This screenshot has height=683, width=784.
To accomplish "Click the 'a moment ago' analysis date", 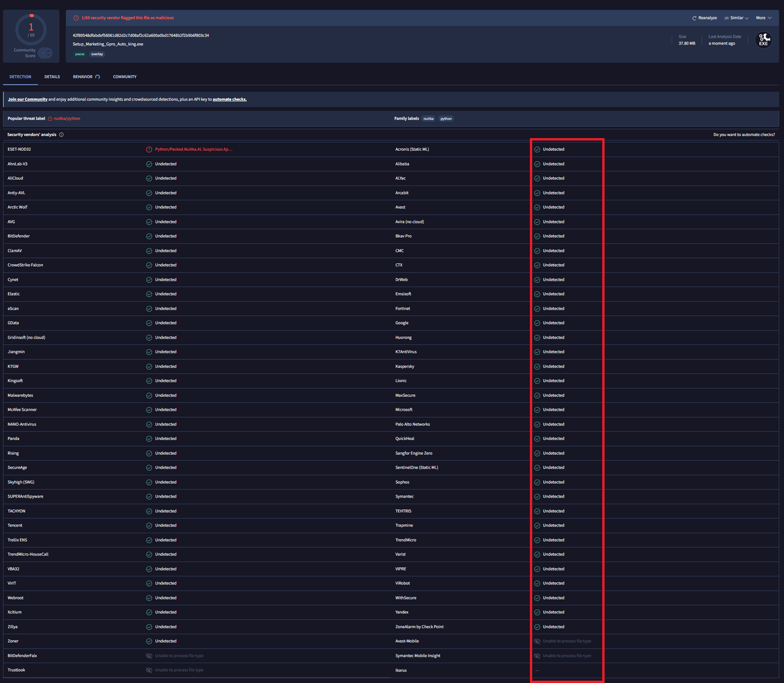I will [722, 44].
